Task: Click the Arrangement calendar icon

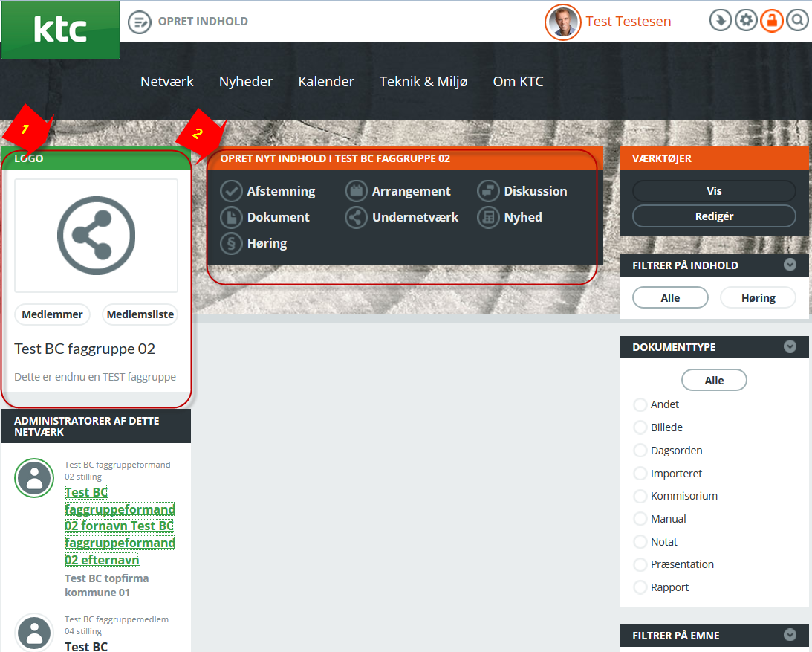Action: (357, 191)
